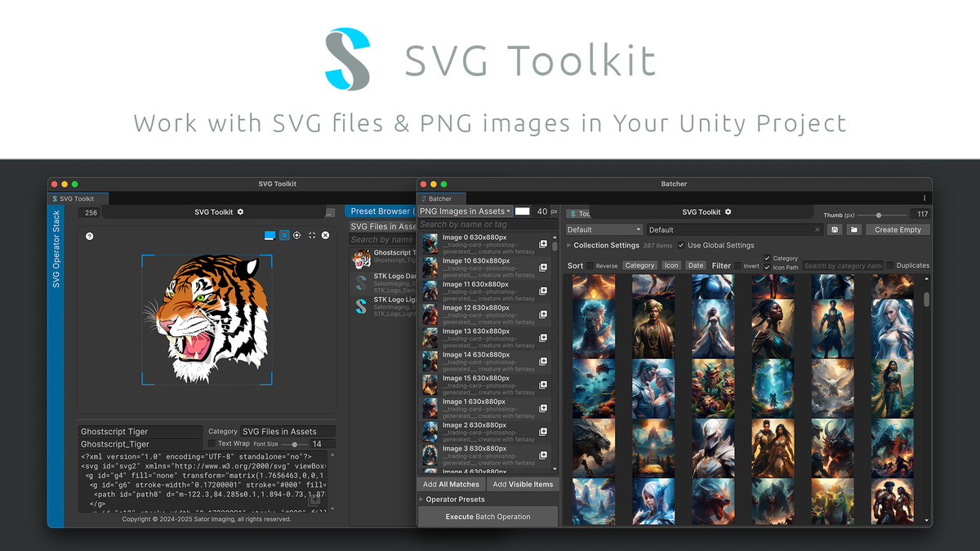
Task: Click the white color swatch in Batcher
Action: click(522, 211)
